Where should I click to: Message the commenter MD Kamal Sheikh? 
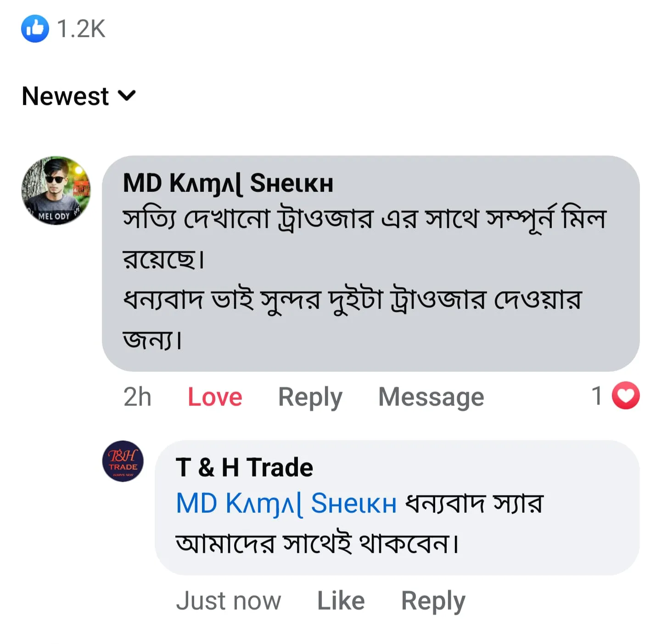point(431,397)
